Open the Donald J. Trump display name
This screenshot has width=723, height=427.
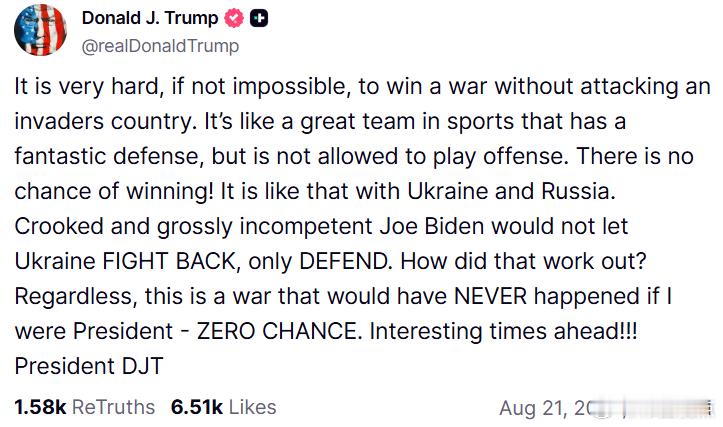pos(150,18)
